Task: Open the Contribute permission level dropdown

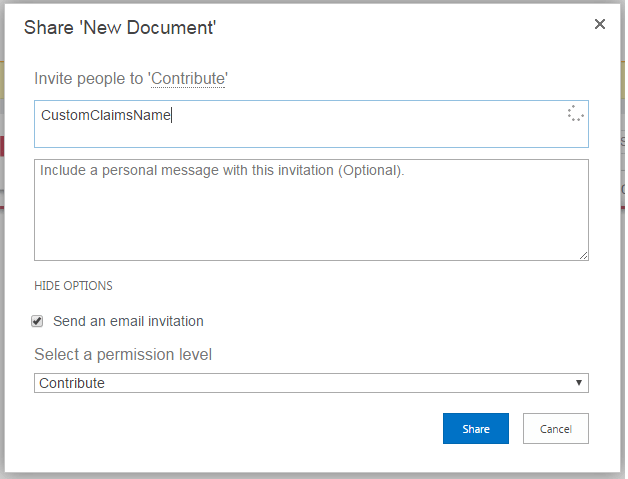Action: pyautogui.click(x=310, y=383)
